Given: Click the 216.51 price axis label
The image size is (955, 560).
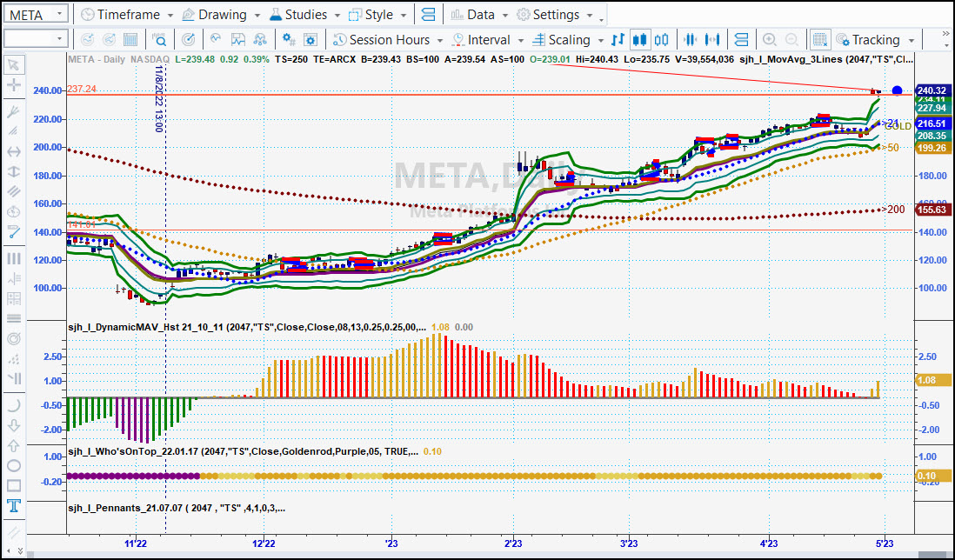Looking at the screenshot, I should (x=932, y=123).
